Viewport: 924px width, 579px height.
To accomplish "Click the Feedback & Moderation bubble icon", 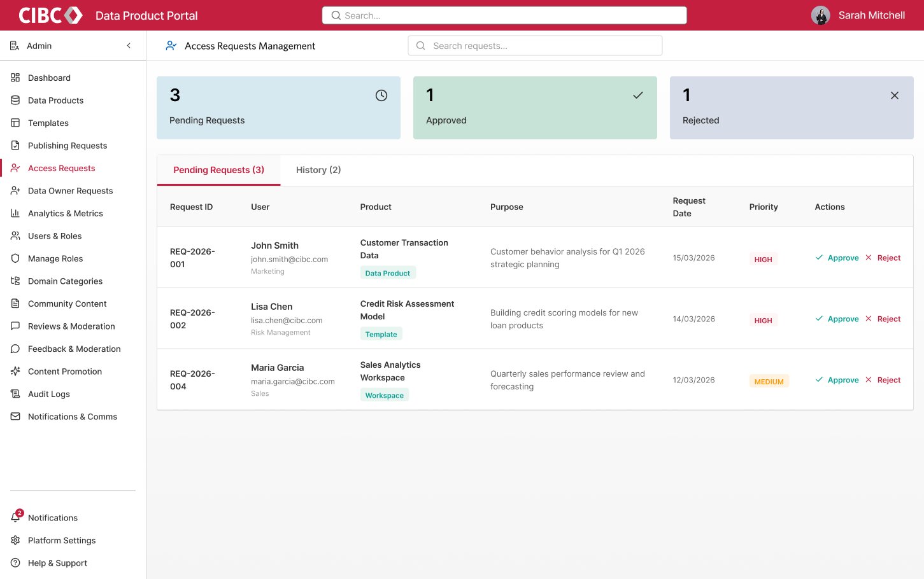I will pos(15,349).
